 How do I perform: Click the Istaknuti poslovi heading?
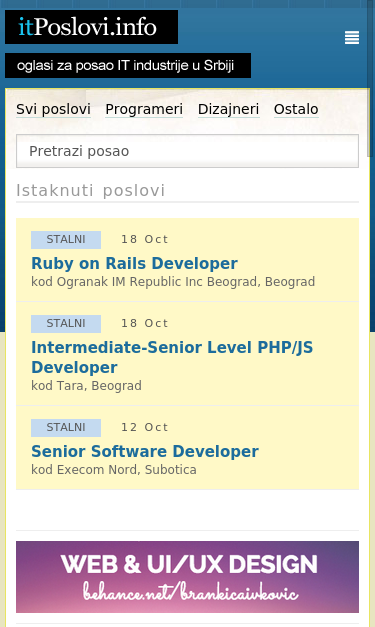click(x=90, y=191)
